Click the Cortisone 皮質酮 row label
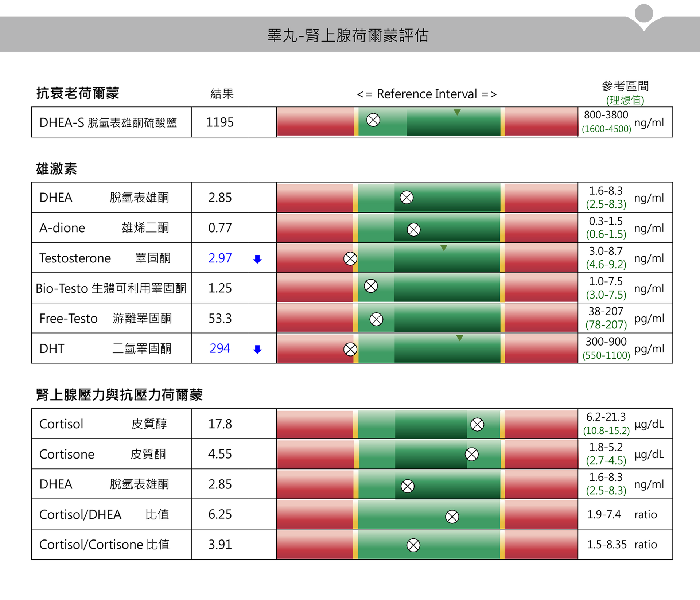The image size is (700, 600). tap(102, 454)
